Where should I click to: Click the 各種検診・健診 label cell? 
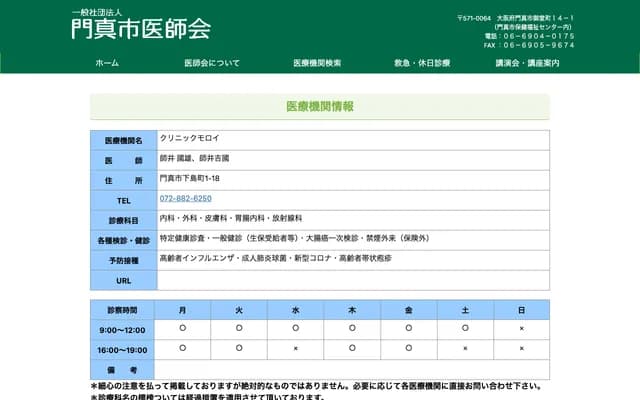coord(124,240)
